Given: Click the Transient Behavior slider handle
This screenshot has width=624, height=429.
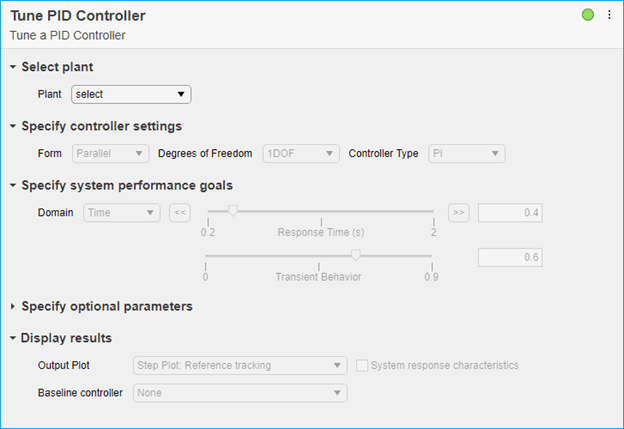Looking at the screenshot, I should (356, 257).
